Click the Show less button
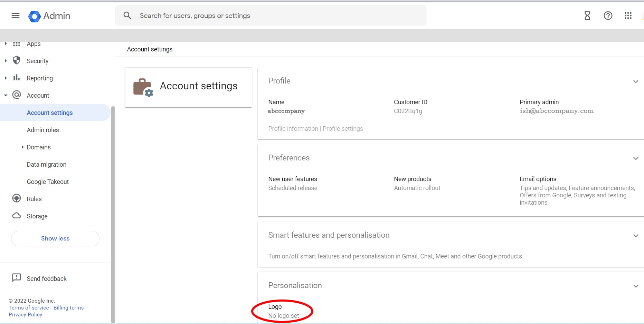The image size is (644, 324). (x=55, y=238)
